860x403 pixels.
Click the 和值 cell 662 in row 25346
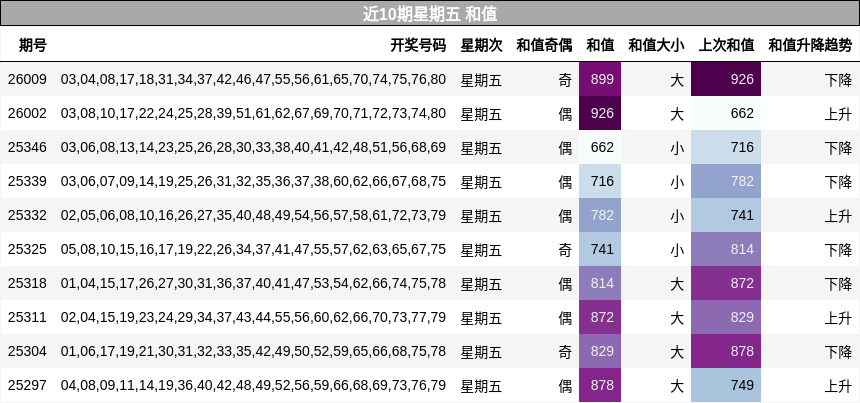(x=600, y=147)
